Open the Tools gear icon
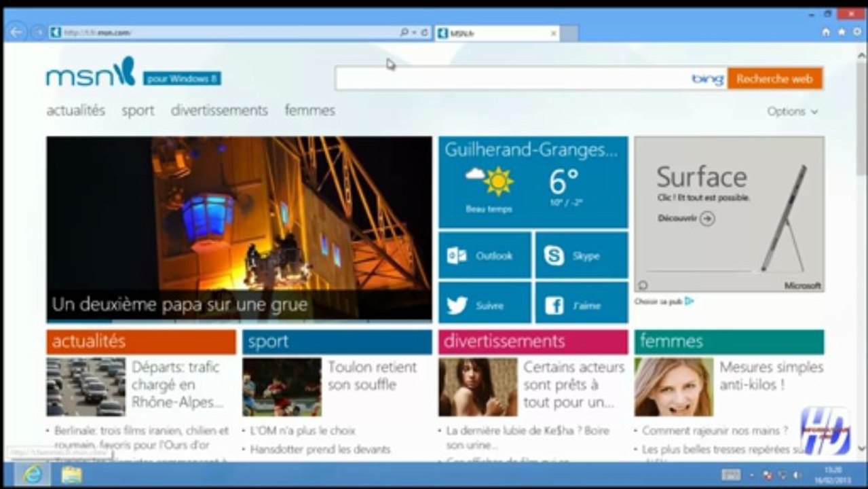The image size is (868, 489). [x=856, y=32]
